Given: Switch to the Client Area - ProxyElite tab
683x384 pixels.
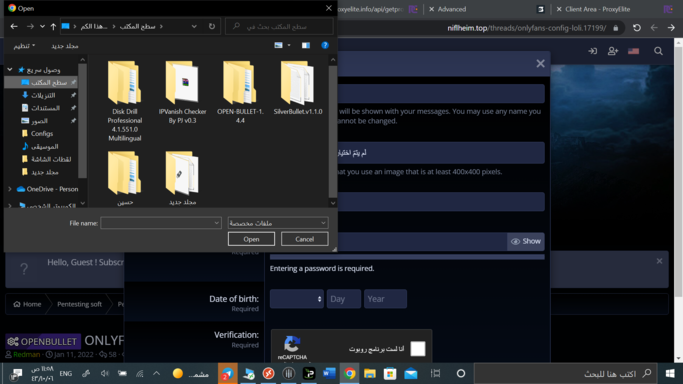Looking at the screenshot, I should coord(598,9).
